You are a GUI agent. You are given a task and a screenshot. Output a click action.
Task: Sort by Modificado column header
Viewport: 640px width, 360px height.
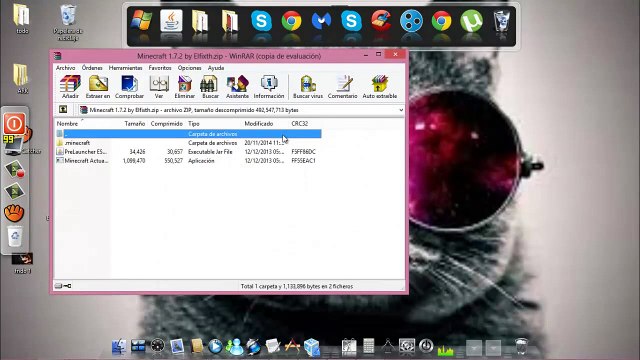point(258,123)
